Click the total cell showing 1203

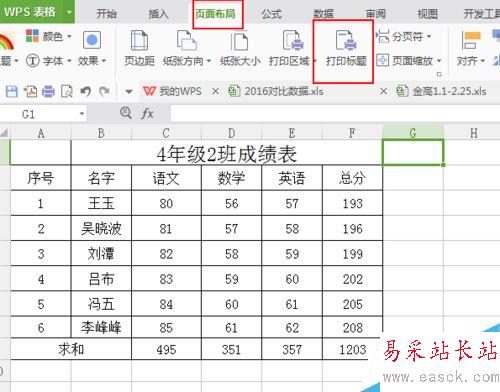coord(352,349)
